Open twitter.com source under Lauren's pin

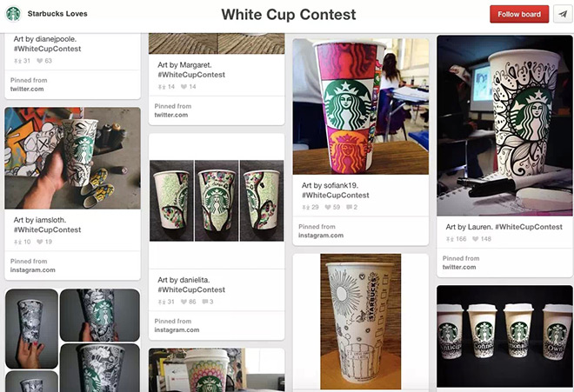(459, 267)
